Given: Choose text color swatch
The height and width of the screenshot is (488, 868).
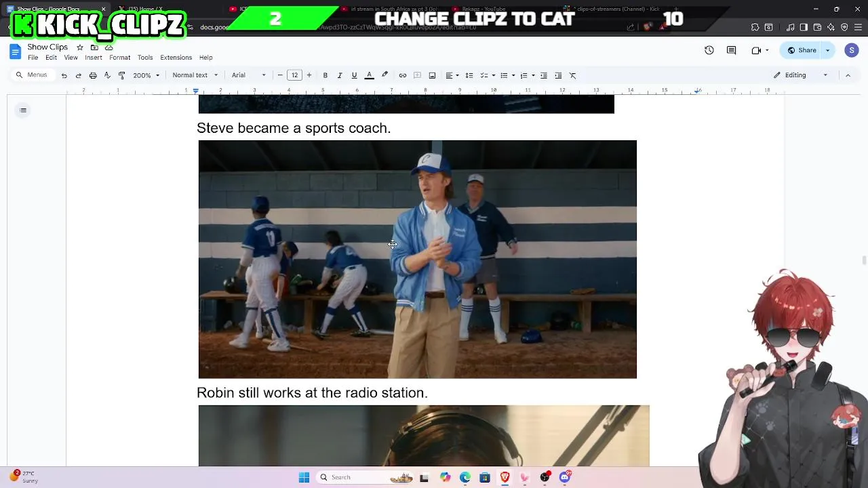Looking at the screenshot, I should click(370, 75).
